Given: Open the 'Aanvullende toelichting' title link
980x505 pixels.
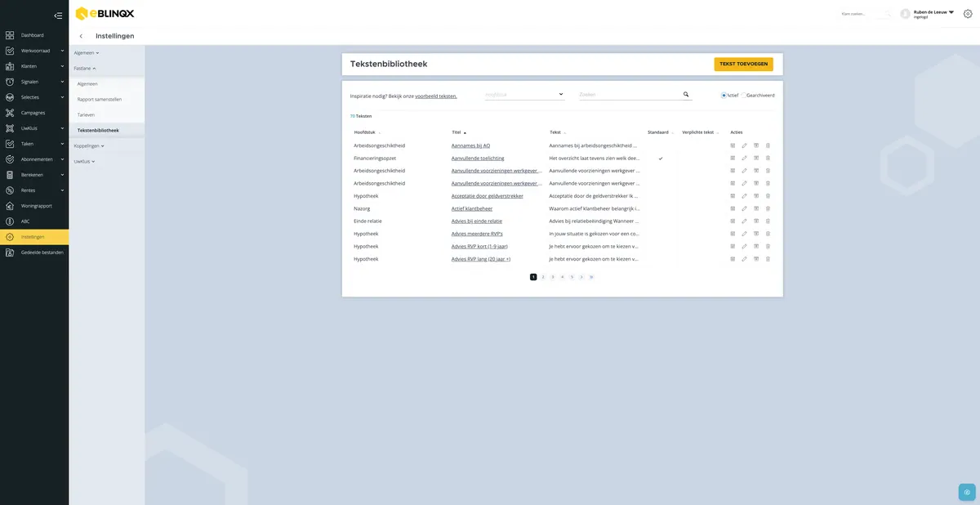Looking at the screenshot, I should [478, 158].
